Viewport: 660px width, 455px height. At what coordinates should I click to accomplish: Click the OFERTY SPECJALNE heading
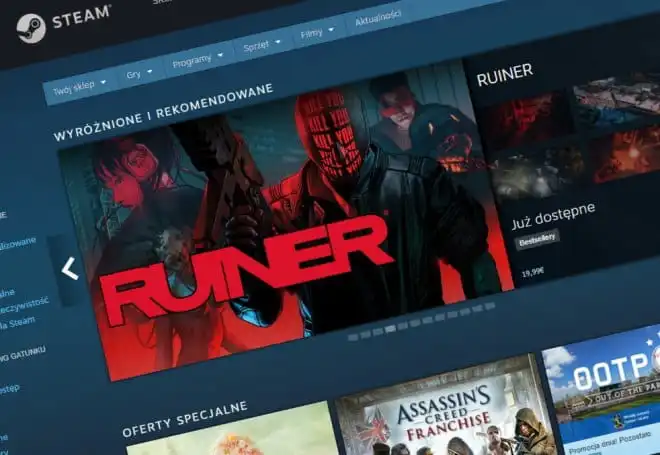pyautogui.click(x=184, y=420)
